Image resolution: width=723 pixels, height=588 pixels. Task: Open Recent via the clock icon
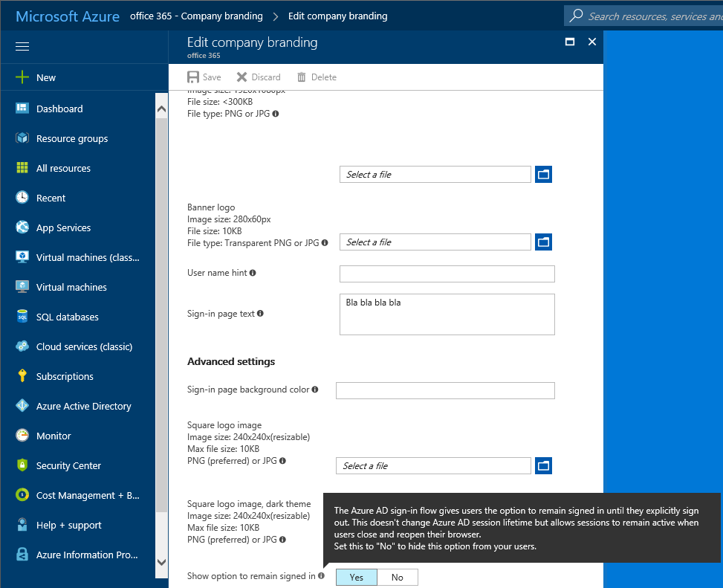[x=22, y=198]
